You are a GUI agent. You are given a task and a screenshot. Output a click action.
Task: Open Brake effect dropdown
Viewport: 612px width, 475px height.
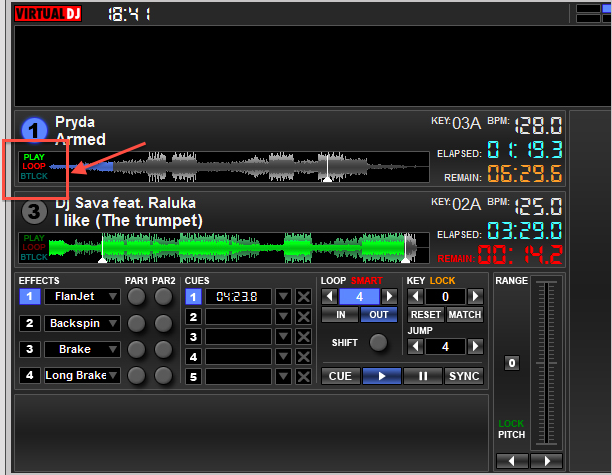click(113, 349)
